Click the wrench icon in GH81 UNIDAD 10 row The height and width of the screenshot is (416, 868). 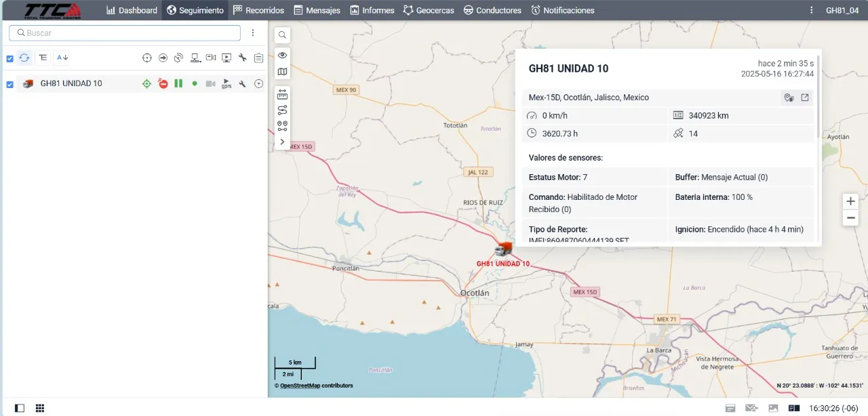point(242,83)
